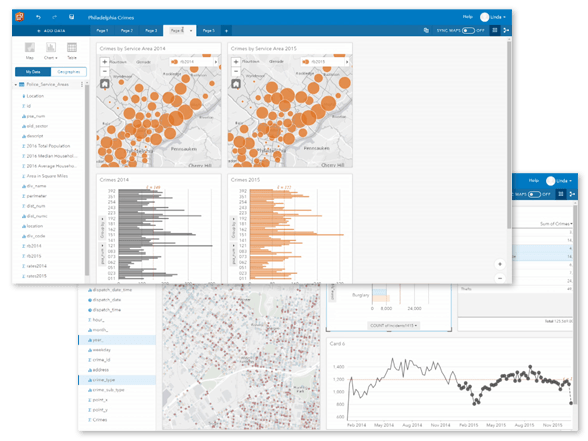Open the Help link in header
Viewport: 588px width, 441px height.
[467, 17]
